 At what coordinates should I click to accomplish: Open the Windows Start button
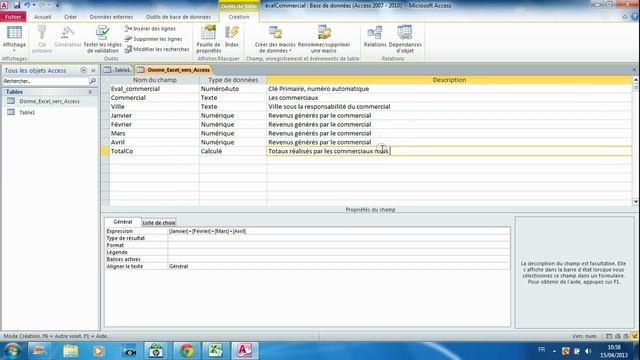[12, 351]
